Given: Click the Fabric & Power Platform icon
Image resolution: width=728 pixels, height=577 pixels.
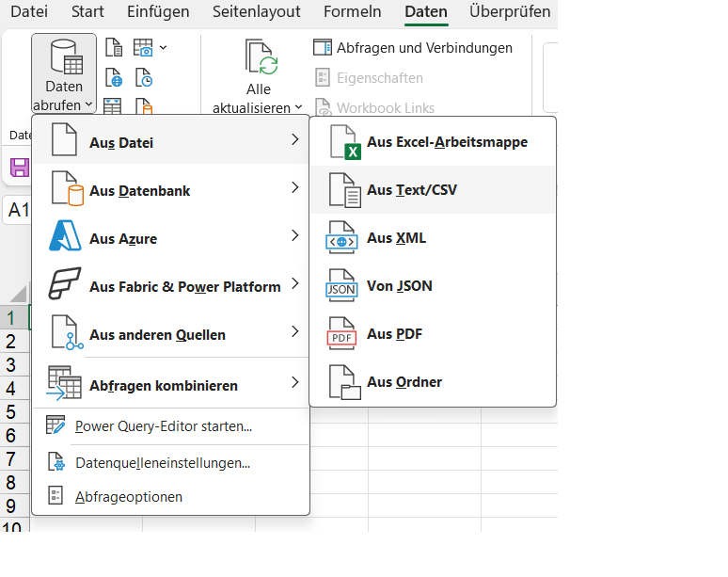Looking at the screenshot, I should point(65,283).
